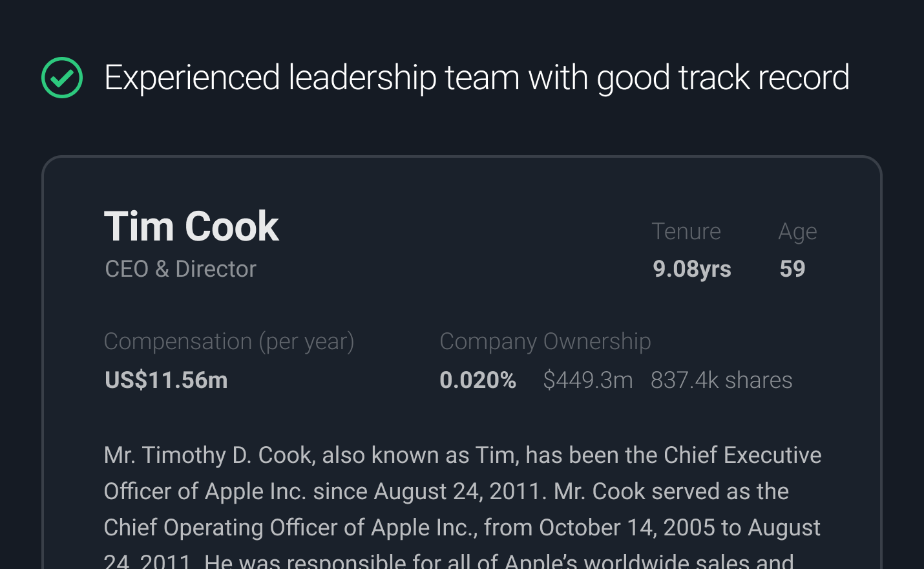Viewport: 924px width, 569px height.
Task: Select the 837.4k shares figure
Action: click(721, 380)
